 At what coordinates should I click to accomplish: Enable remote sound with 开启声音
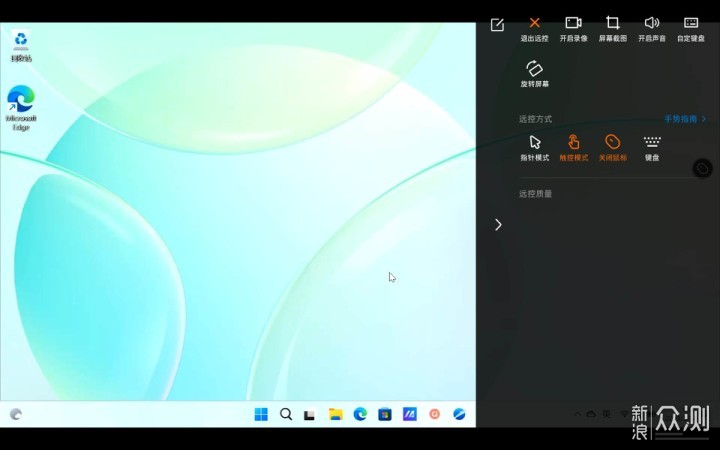(652, 29)
